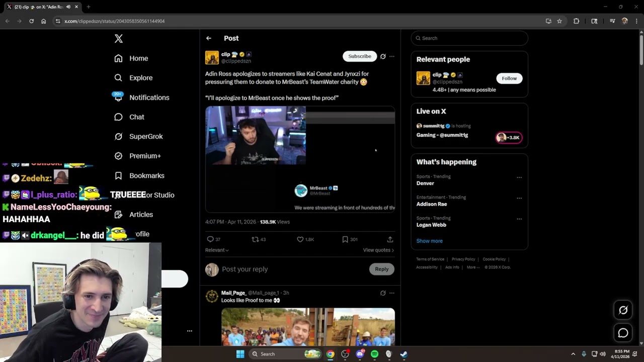Open Articles in the sidebar
644x362 pixels.
click(x=133, y=215)
